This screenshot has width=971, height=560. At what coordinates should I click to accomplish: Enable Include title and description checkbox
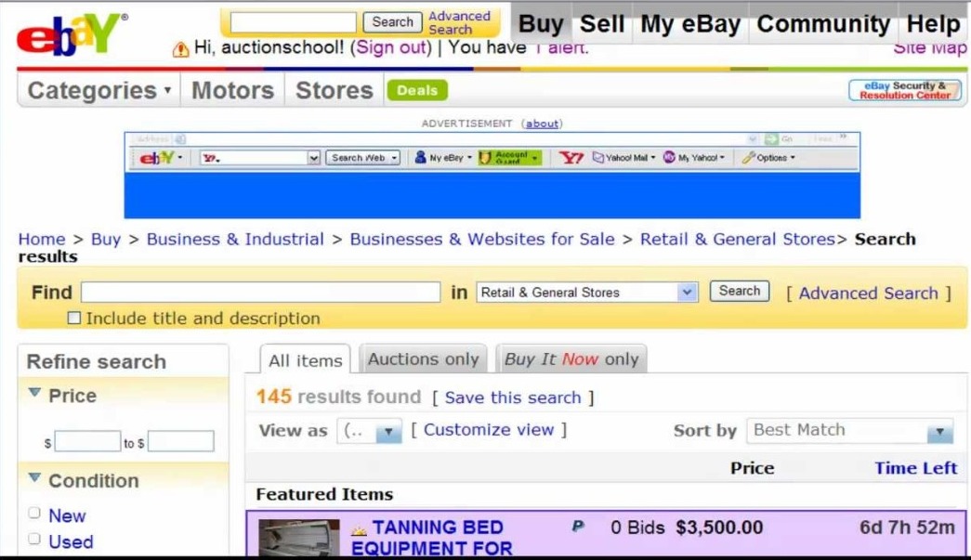pyautogui.click(x=74, y=319)
